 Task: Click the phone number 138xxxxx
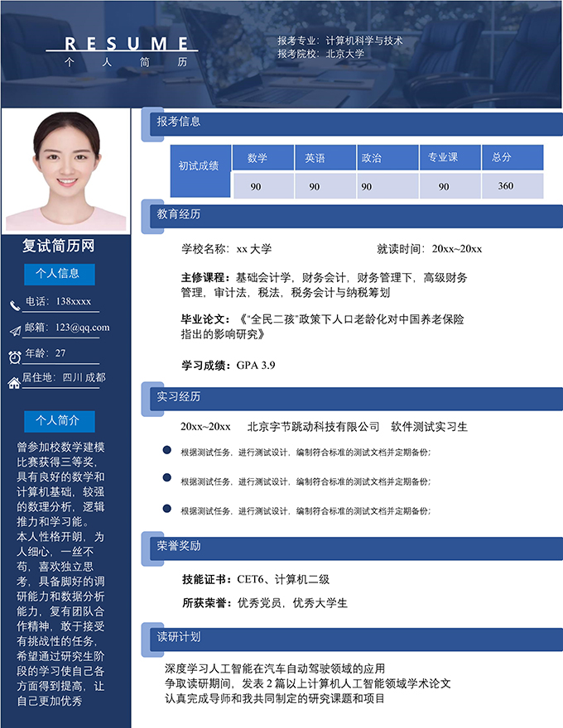tap(74, 301)
